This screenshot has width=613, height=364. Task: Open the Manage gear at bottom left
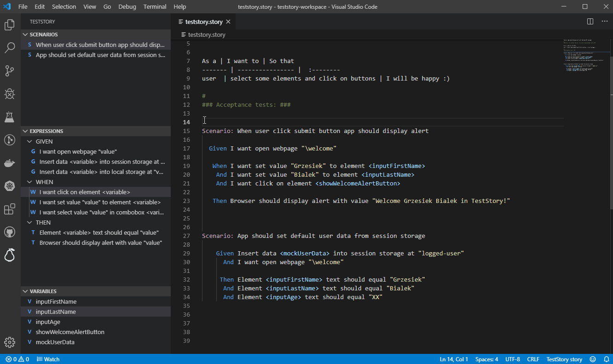10,342
